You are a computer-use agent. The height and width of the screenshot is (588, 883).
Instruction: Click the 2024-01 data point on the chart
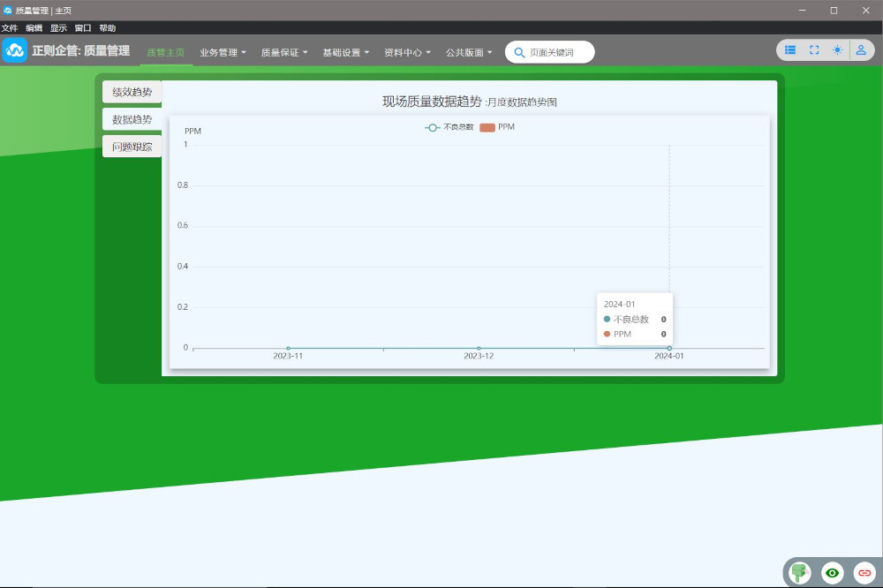[x=669, y=348]
